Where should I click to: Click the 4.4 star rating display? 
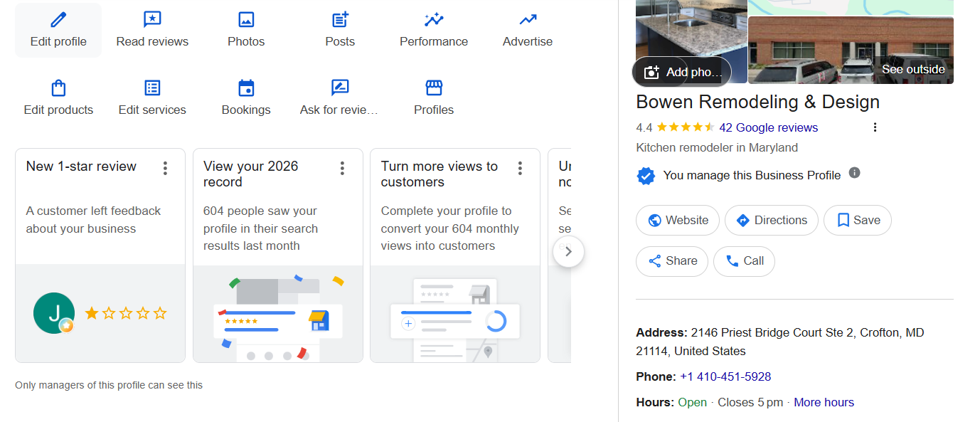pos(676,127)
